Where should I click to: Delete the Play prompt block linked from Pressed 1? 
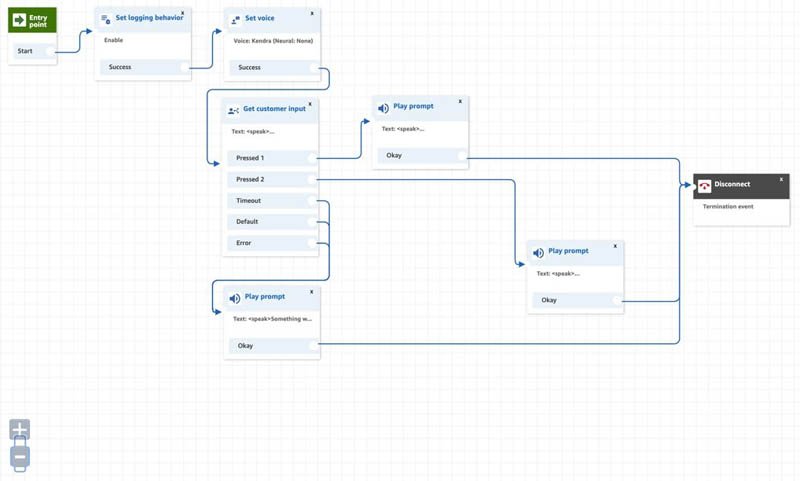460,101
